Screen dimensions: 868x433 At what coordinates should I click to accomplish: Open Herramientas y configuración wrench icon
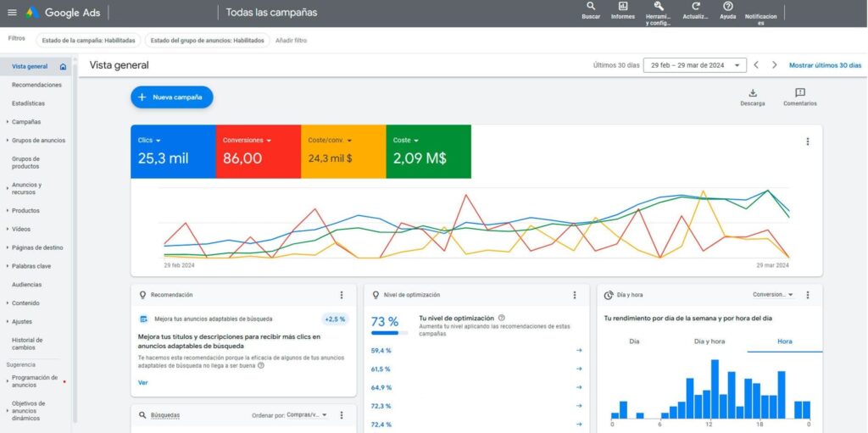[x=659, y=7]
